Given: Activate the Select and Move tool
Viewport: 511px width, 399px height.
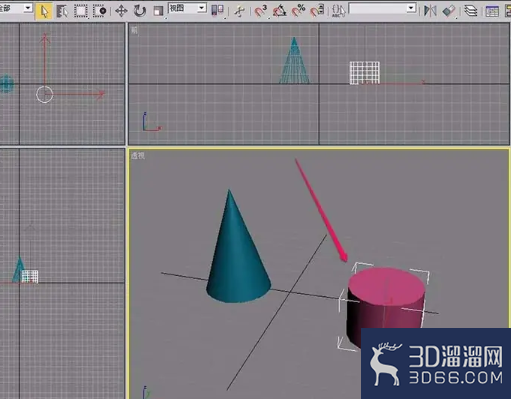Looking at the screenshot, I should click(121, 11).
